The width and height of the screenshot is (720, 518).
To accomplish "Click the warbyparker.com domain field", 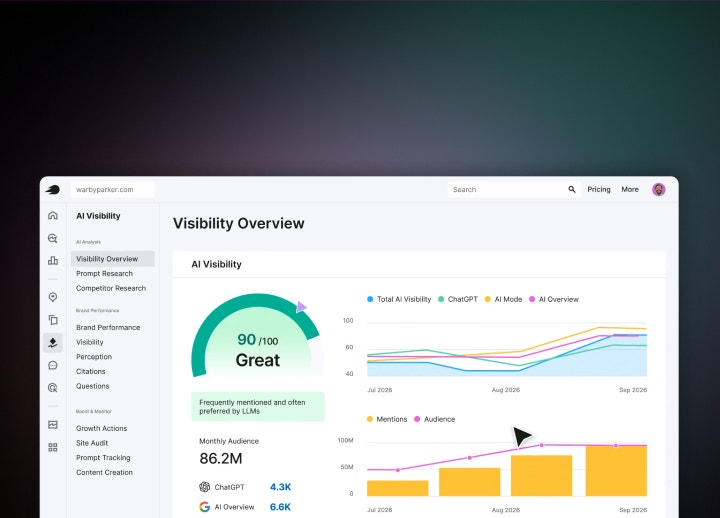I will pyautogui.click(x=112, y=189).
